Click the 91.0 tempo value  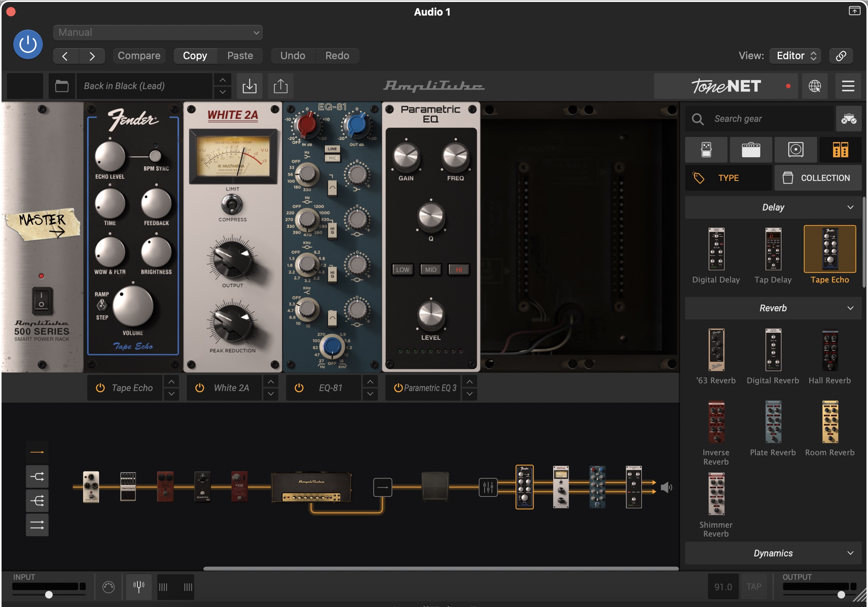(723, 587)
